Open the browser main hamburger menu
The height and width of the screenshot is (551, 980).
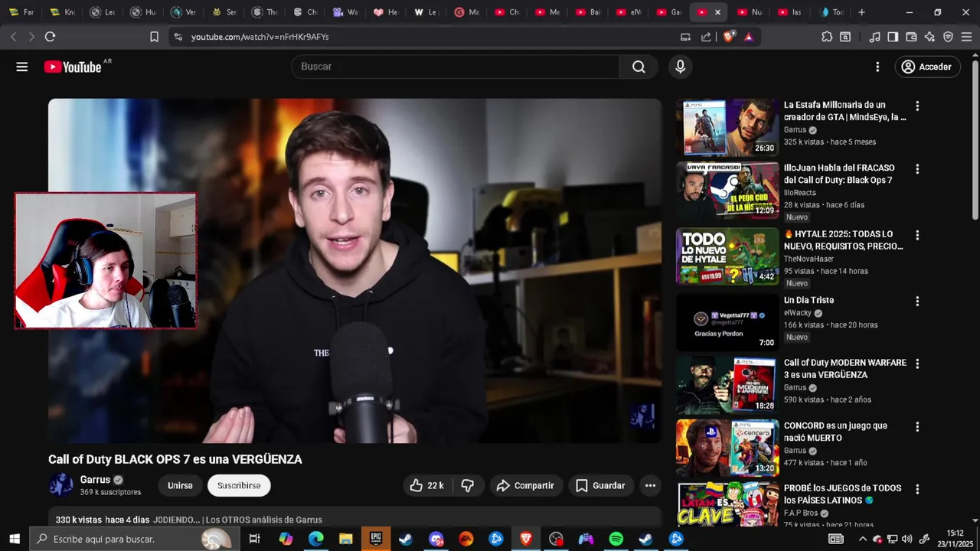[967, 37]
